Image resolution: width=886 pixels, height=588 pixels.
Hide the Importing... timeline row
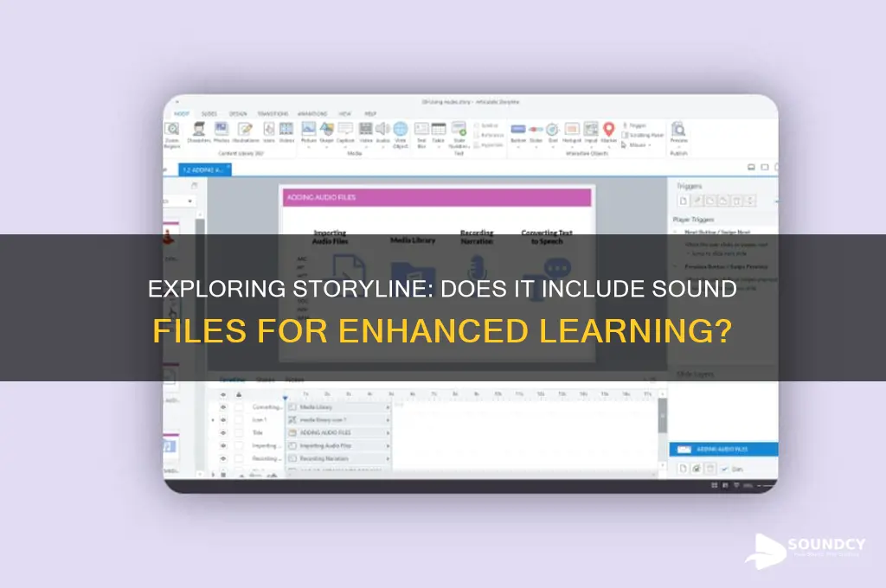pos(223,445)
